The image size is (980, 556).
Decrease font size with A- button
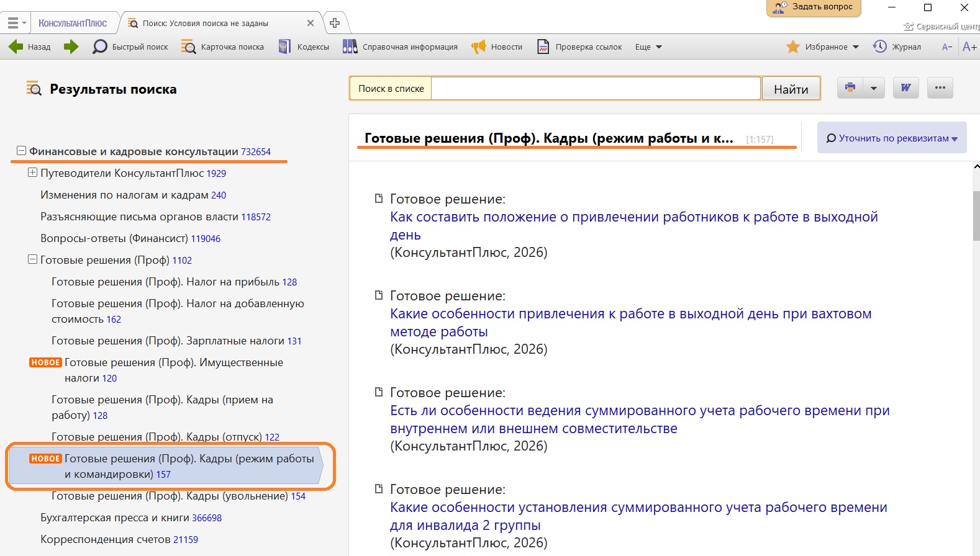pos(947,47)
